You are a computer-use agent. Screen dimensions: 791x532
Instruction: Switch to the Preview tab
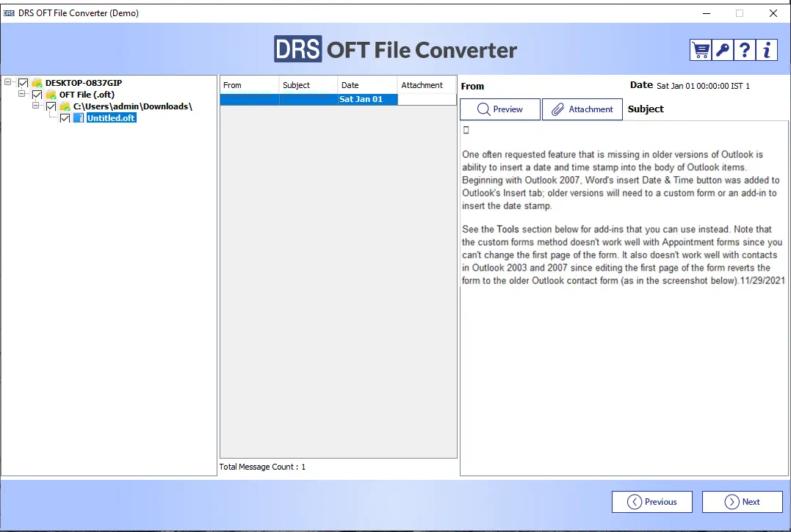pyautogui.click(x=500, y=109)
